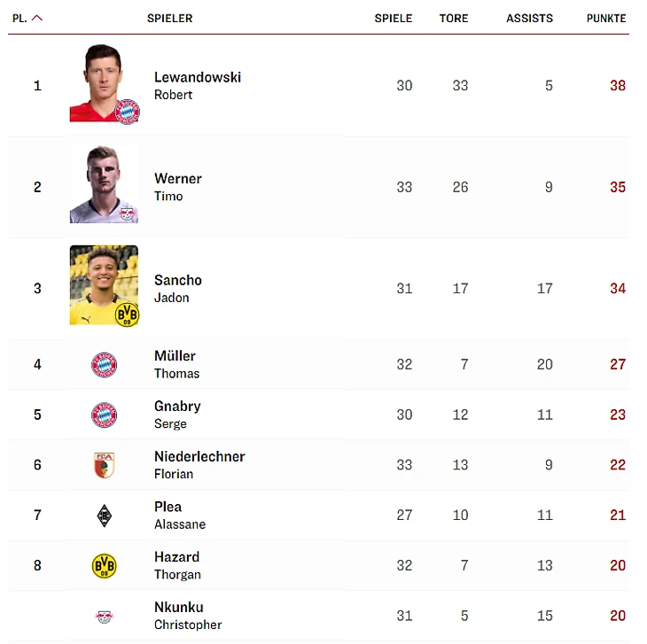Sort table by Tore column header
Image resolution: width=647 pixels, height=644 pixels.
point(453,18)
